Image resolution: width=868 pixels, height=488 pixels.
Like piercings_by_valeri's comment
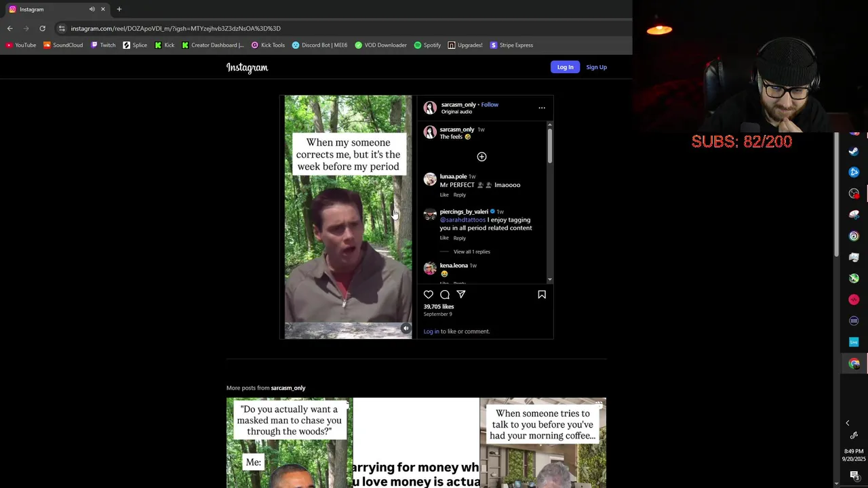tap(444, 238)
